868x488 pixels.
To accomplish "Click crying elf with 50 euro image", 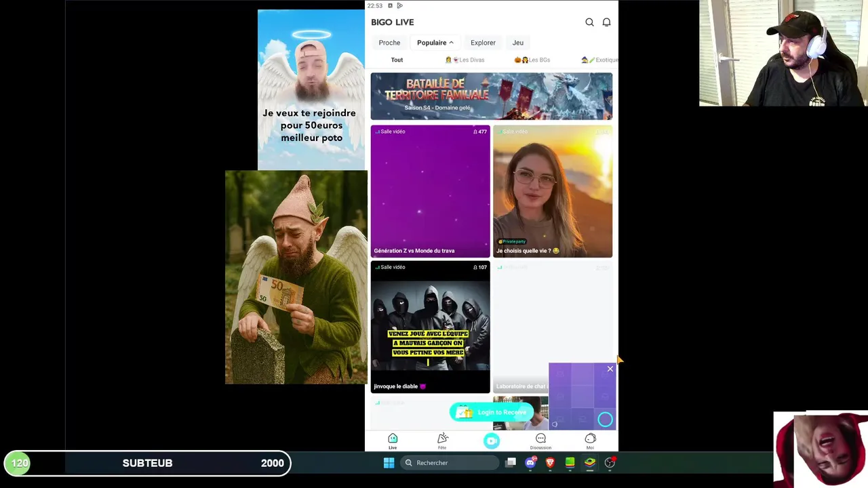I will pyautogui.click(x=296, y=277).
